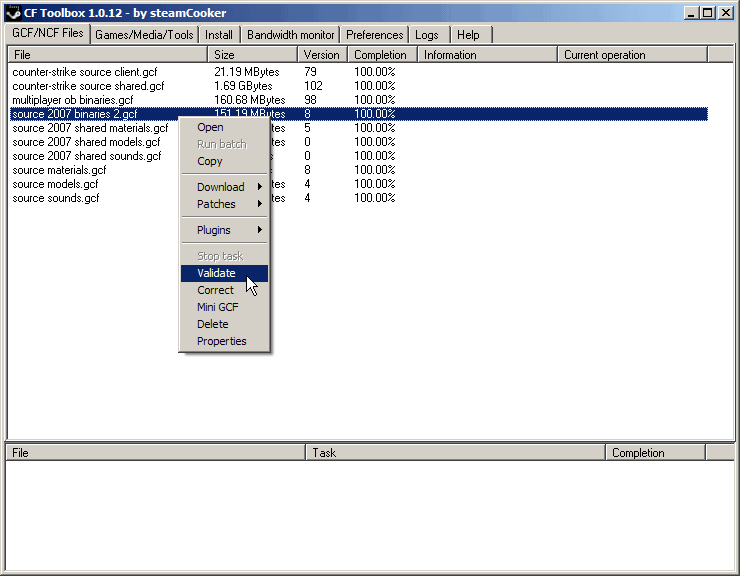Click version 79 cell

[310, 72]
